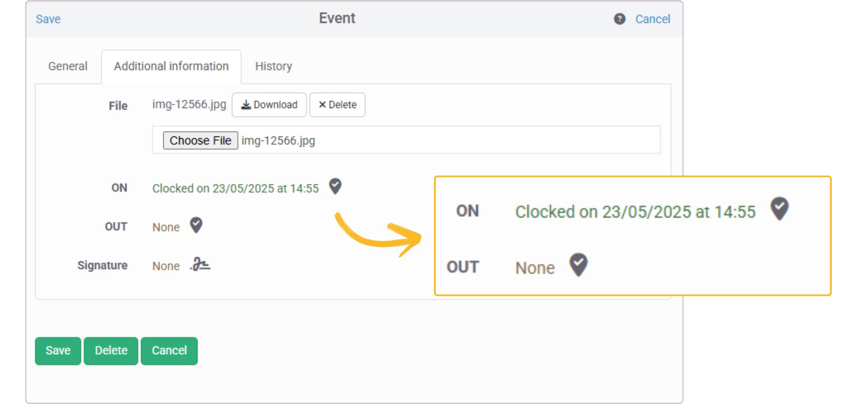Image resolution: width=868 pixels, height=404 pixels.
Task: Click the X icon inside Delete file button
Action: tap(322, 104)
